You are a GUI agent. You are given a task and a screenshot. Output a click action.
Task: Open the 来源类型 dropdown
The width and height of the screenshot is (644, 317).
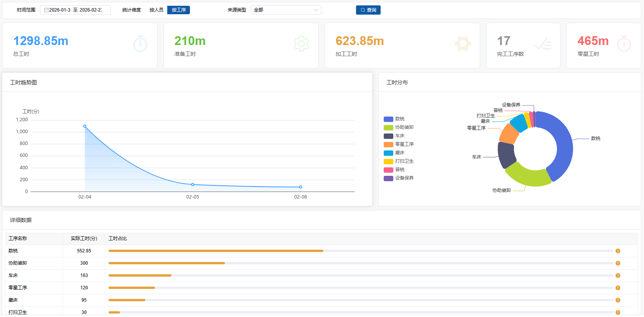click(x=286, y=10)
